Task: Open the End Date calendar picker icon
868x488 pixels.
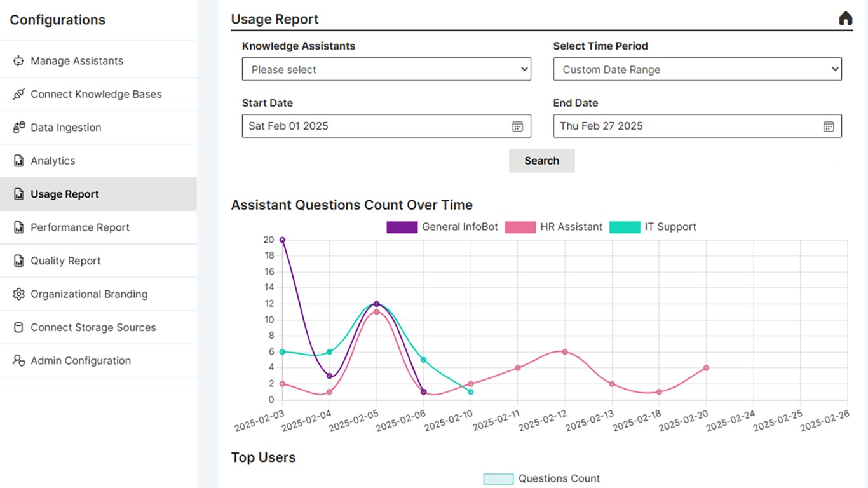Action: pos(829,126)
